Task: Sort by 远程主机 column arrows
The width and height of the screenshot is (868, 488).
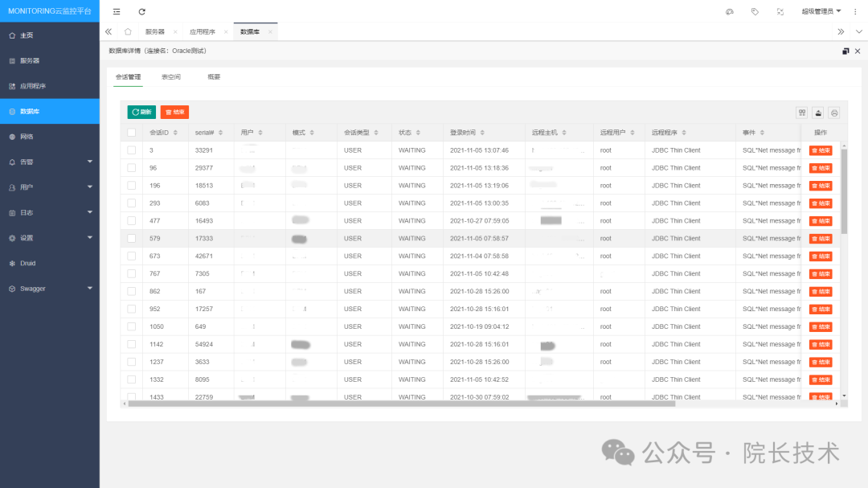Action: (564, 133)
